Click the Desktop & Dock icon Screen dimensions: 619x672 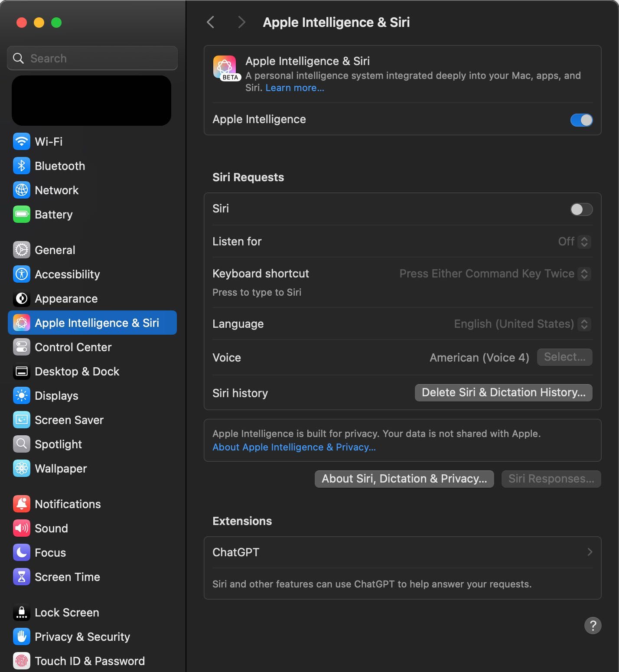[x=22, y=371]
